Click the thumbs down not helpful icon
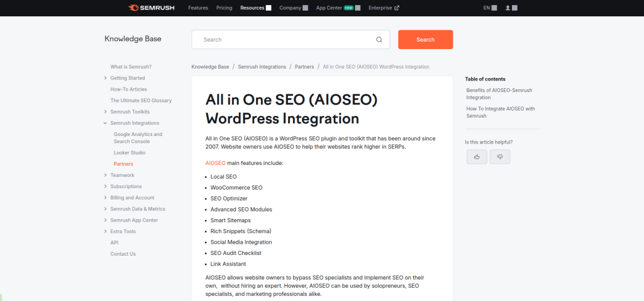 tap(500, 156)
